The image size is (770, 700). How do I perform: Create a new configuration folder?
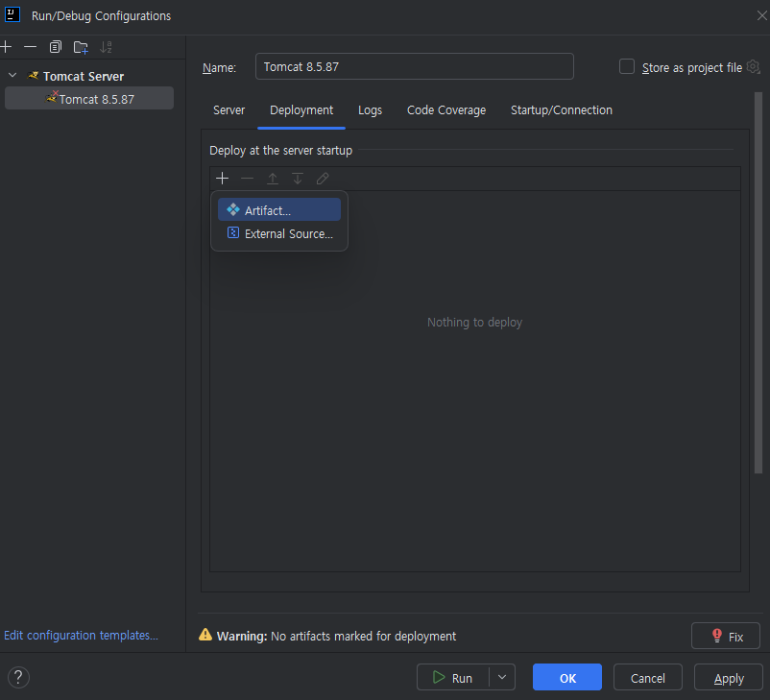pyautogui.click(x=81, y=47)
